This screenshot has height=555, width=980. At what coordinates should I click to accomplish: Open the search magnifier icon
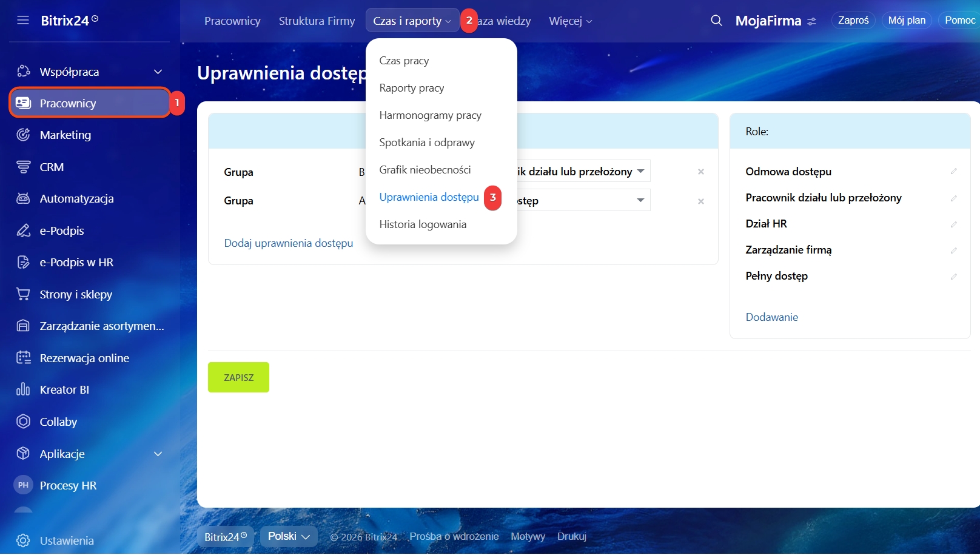[x=716, y=21]
